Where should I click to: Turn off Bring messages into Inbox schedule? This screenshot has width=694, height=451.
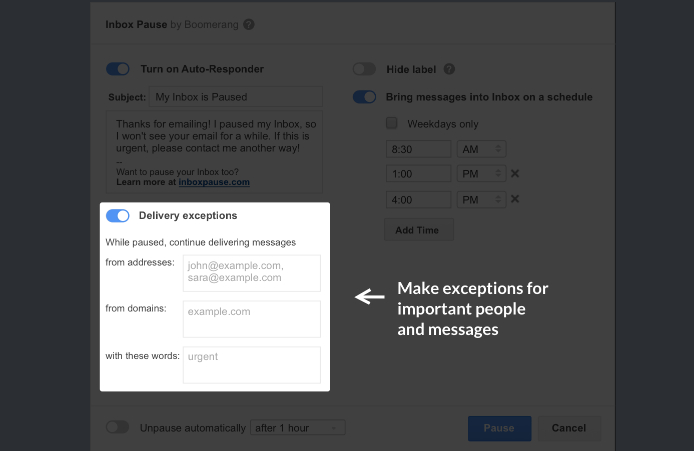(364, 97)
